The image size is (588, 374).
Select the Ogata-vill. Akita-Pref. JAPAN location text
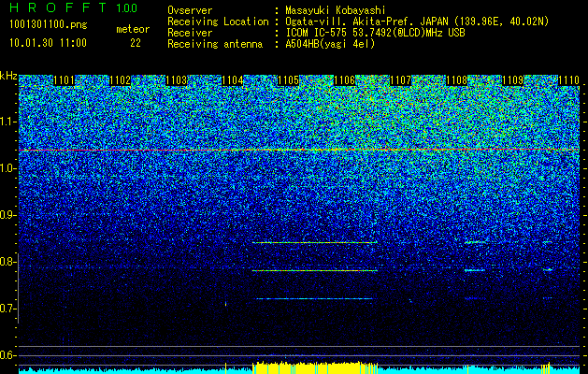417,22
